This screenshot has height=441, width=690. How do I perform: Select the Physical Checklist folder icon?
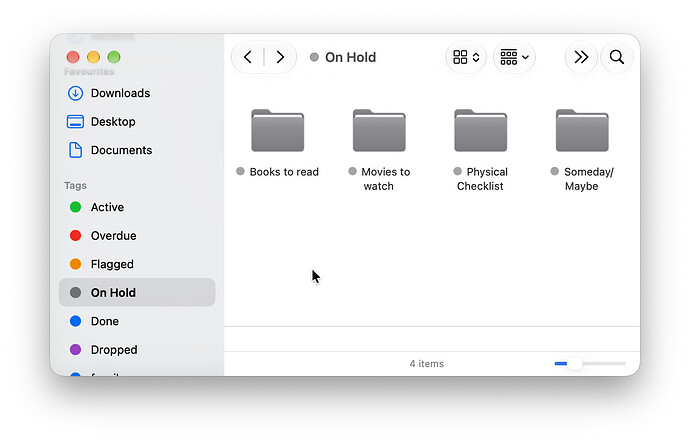tap(481, 130)
